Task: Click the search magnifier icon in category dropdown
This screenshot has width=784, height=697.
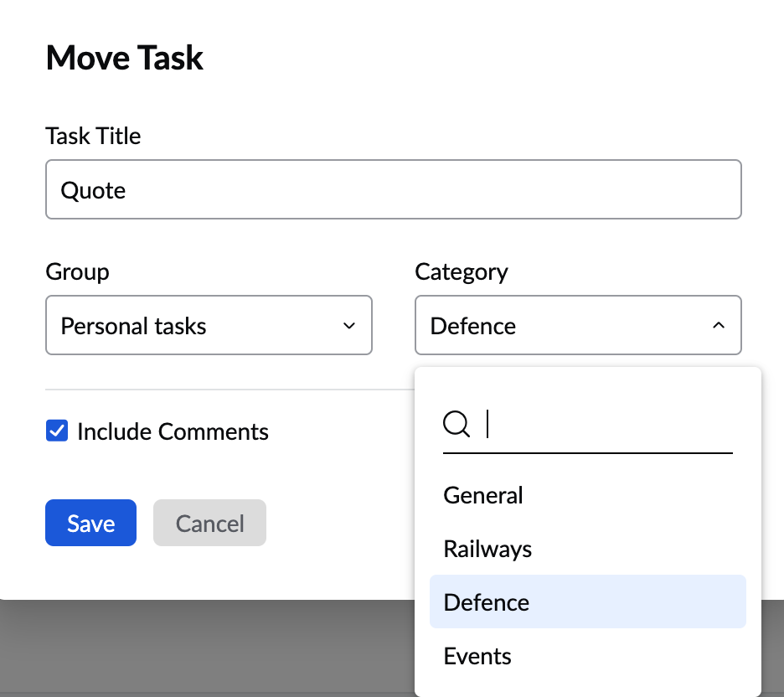Action: click(x=456, y=424)
